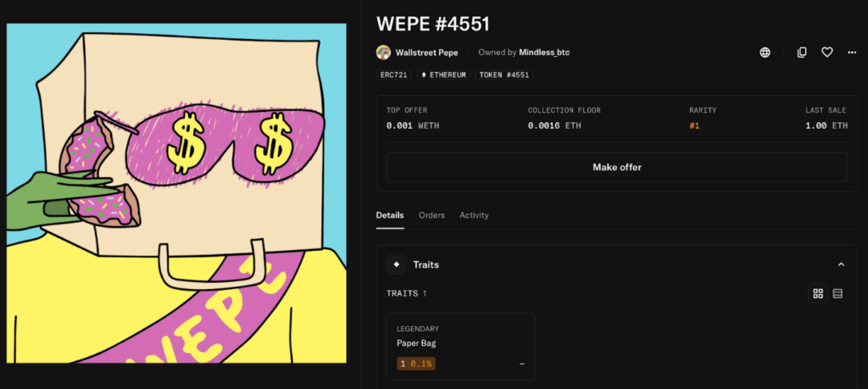The image size is (868, 389).
Task: Click the Make offer button
Action: click(x=617, y=167)
